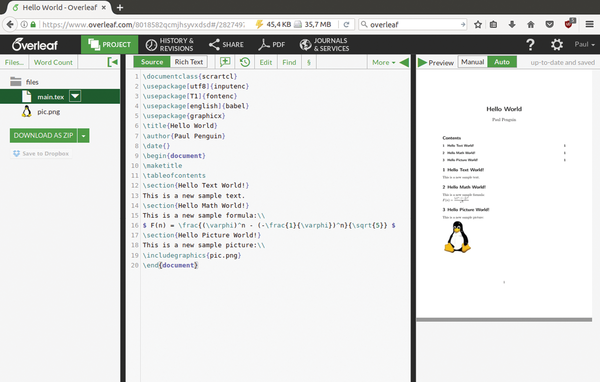Click line 16 with the formula code
The width and height of the screenshot is (600, 382).
[269, 225]
